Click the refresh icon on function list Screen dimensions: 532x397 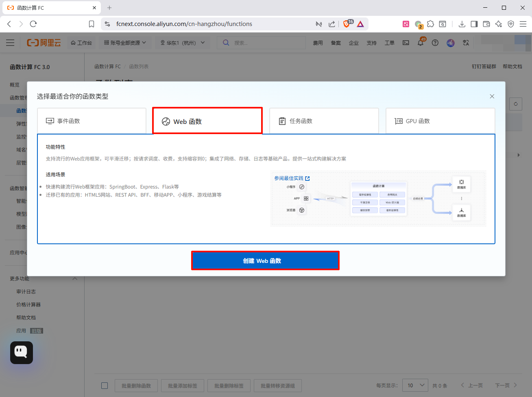tap(515, 104)
